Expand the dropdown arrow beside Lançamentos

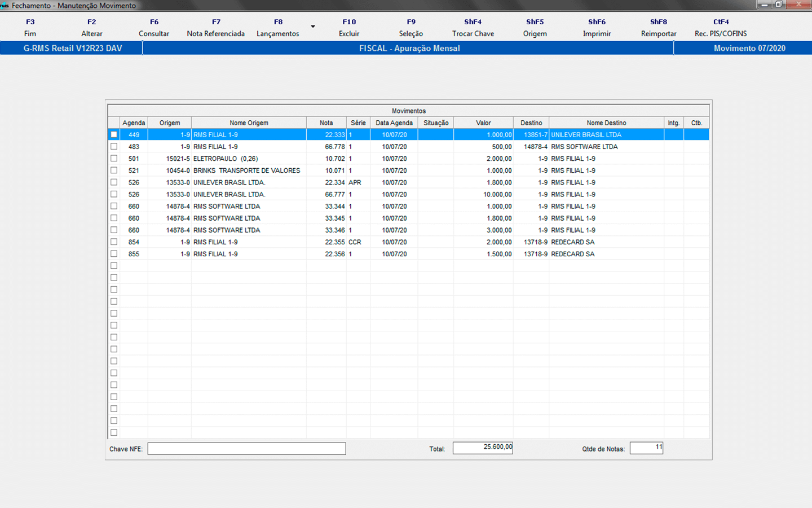click(313, 27)
